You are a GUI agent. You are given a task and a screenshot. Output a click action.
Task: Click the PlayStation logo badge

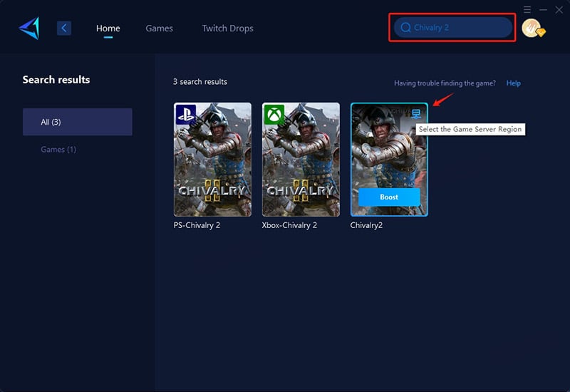[x=186, y=115]
